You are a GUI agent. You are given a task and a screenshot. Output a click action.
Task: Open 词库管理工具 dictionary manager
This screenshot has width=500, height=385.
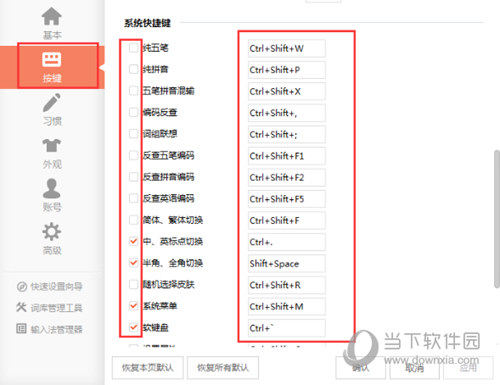(x=50, y=307)
